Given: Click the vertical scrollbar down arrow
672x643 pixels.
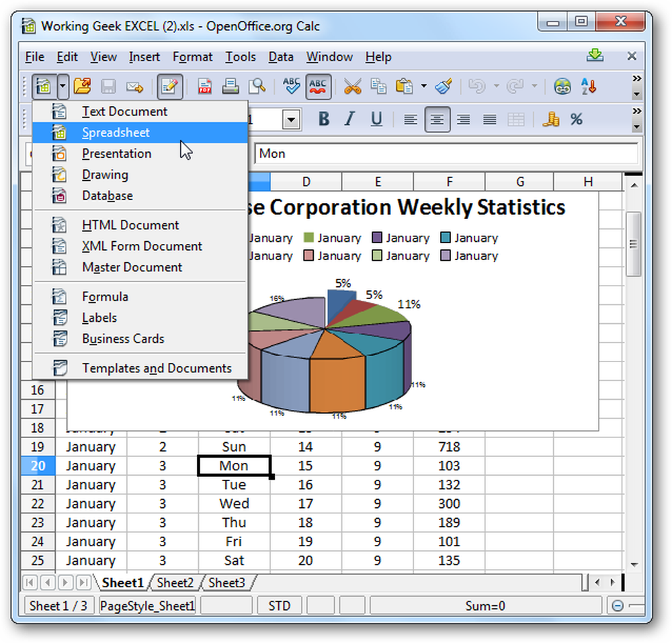Looking at the screenshot, I should pyautogui.click(x=634, y=564).
